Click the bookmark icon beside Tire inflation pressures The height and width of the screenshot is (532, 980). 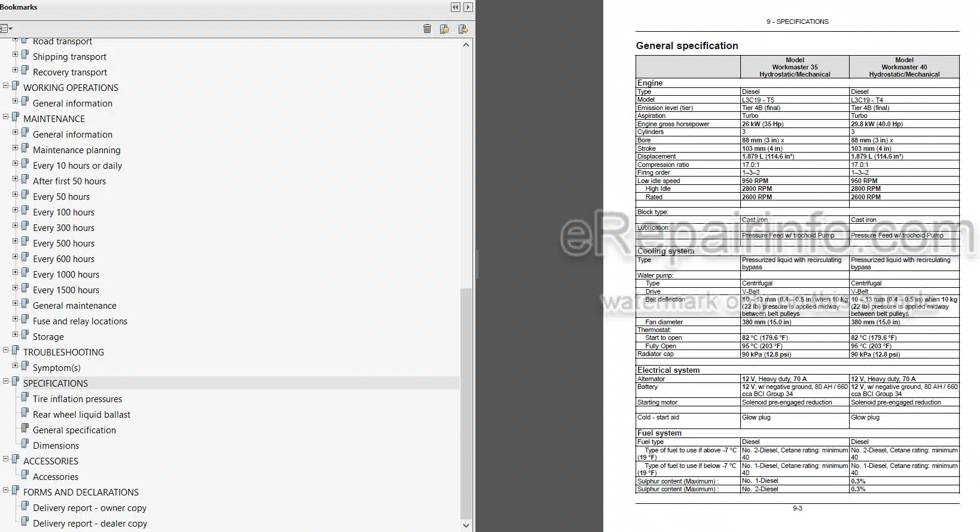[25, 397]
